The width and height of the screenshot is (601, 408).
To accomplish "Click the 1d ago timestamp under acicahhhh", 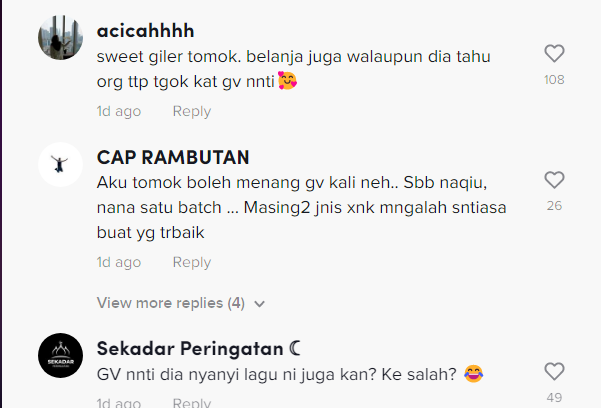I will 119,111.
